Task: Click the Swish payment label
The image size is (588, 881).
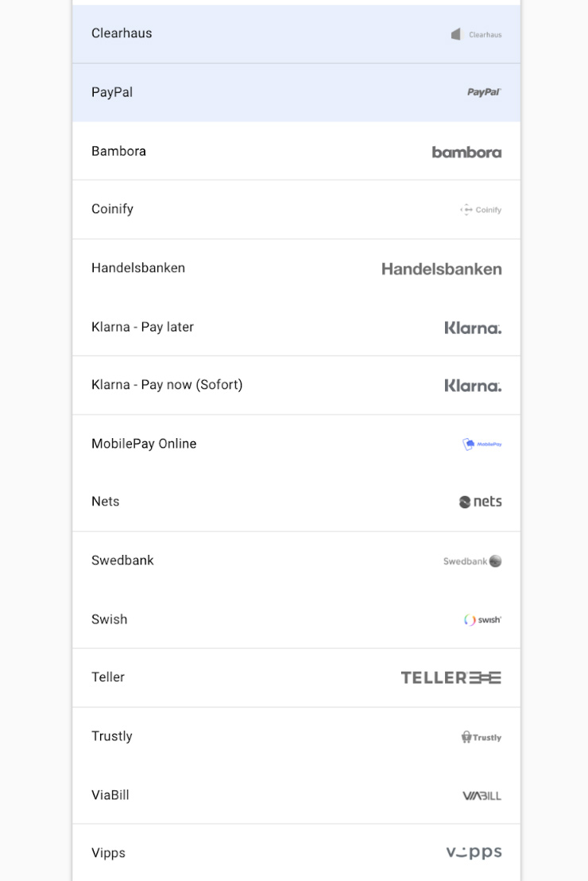Action: [x=110, y=619]
